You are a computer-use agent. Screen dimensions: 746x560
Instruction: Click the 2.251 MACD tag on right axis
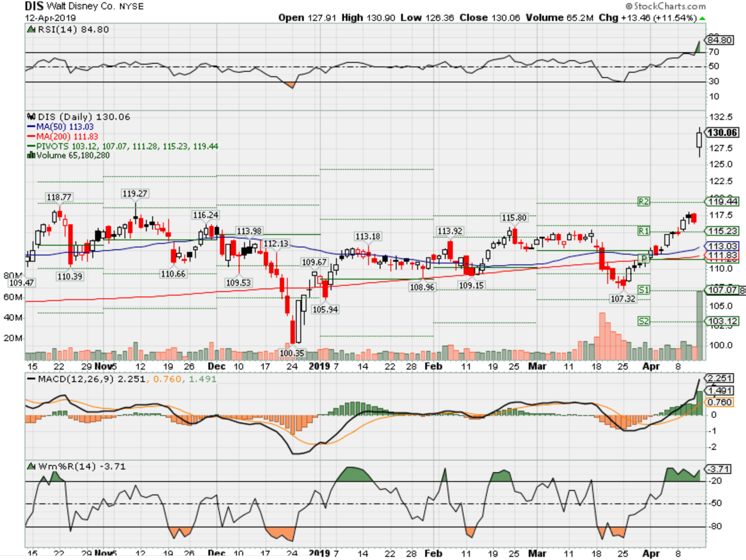coord(720,378)
